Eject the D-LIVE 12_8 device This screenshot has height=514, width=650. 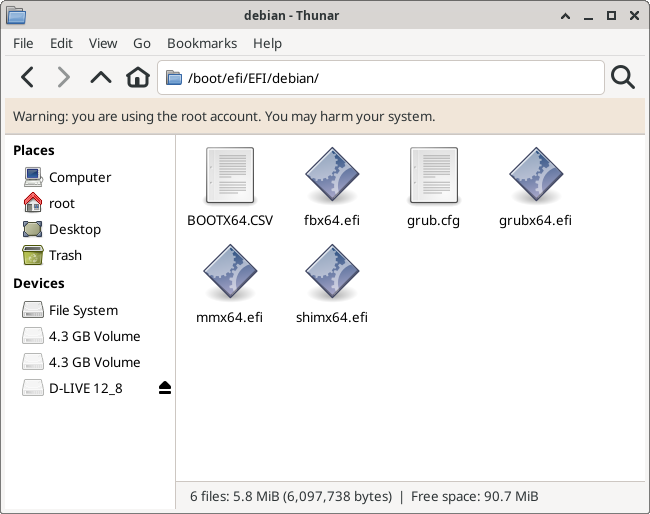pos(165,388)
